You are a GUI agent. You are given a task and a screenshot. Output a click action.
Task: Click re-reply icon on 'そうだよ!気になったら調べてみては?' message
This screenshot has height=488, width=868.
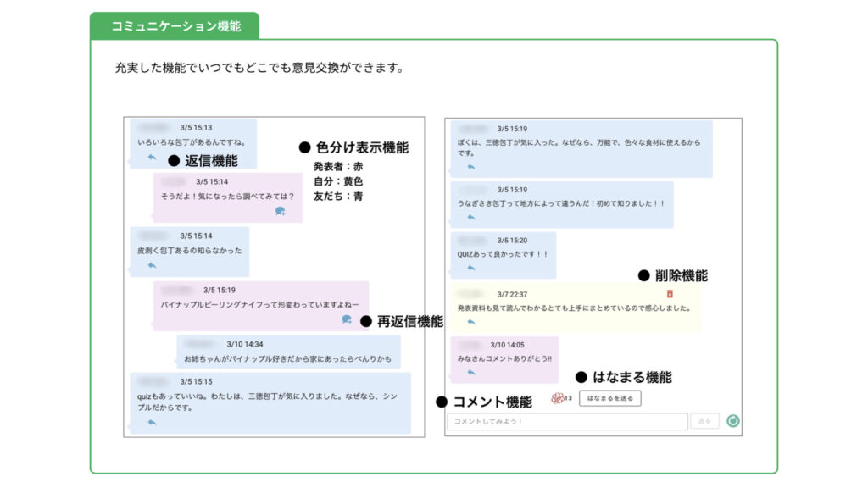click(280, 212)
